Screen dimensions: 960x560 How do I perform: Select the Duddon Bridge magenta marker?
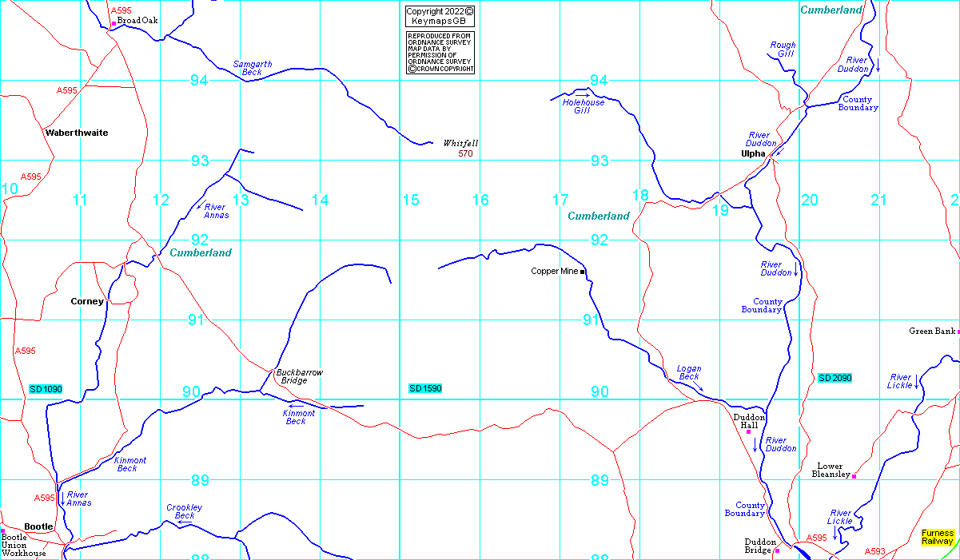pyautogui.click(x=777, y=550)
